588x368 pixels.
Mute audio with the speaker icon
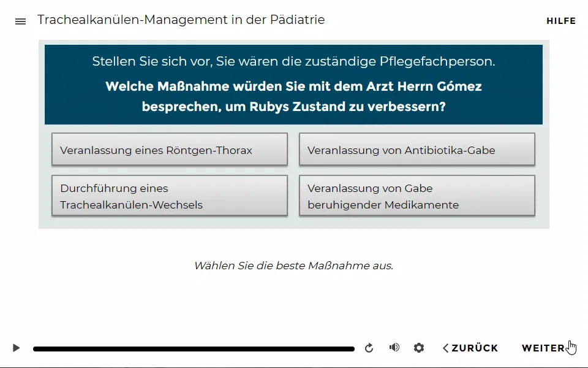[x=394, y=347]
